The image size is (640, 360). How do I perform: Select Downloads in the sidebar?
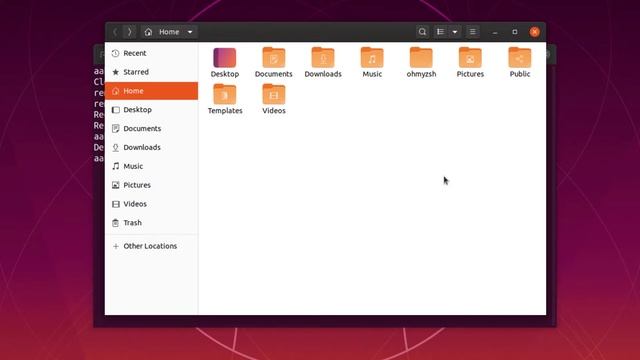pos(151,147)
